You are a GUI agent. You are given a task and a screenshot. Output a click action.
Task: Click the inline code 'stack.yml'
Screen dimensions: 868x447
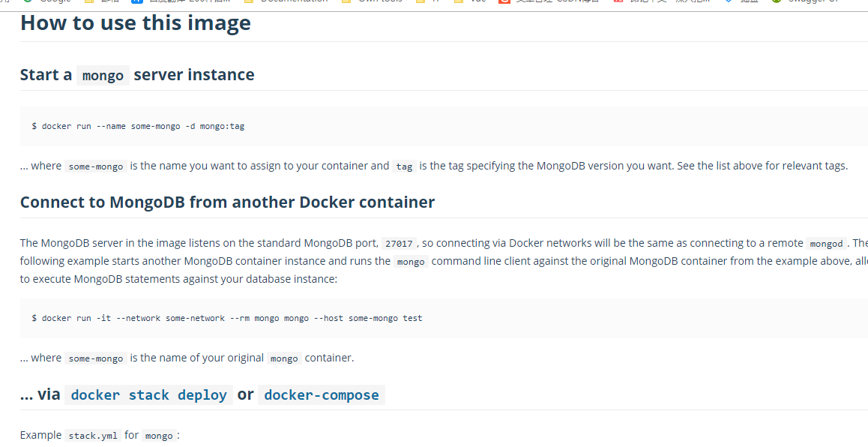click(x=93, y=435)
